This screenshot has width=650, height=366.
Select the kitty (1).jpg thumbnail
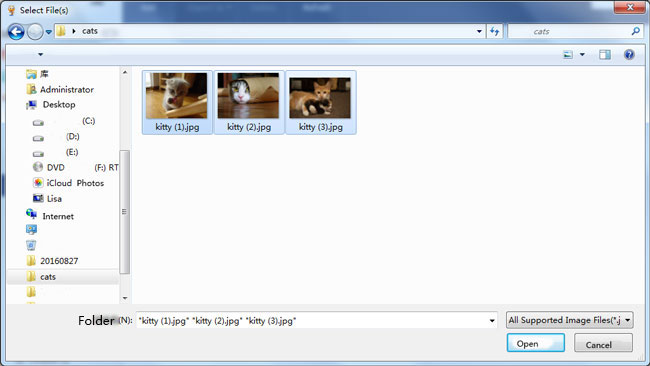tap(177, 96)
